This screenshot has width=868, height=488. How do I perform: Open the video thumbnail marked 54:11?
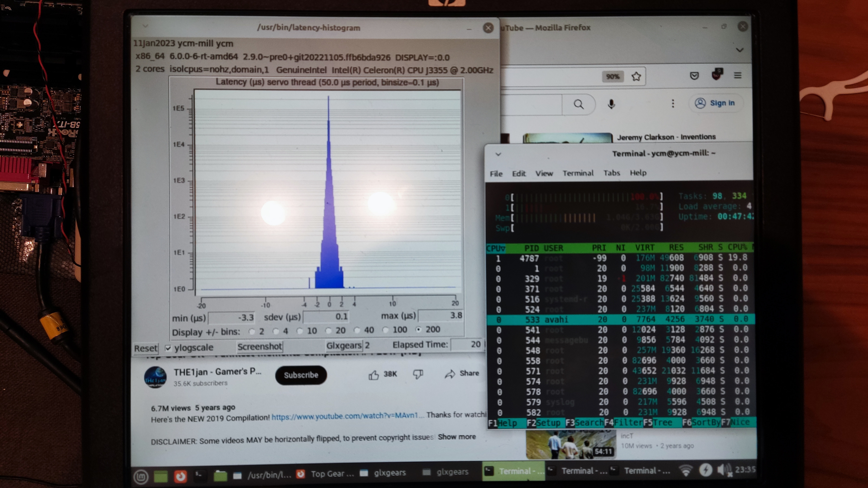point(571,444)
